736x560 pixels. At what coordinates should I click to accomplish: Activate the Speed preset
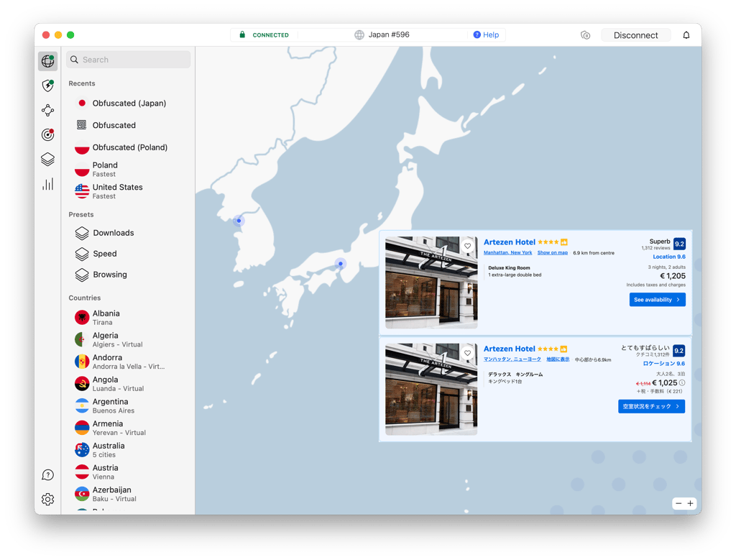[128, 254]
